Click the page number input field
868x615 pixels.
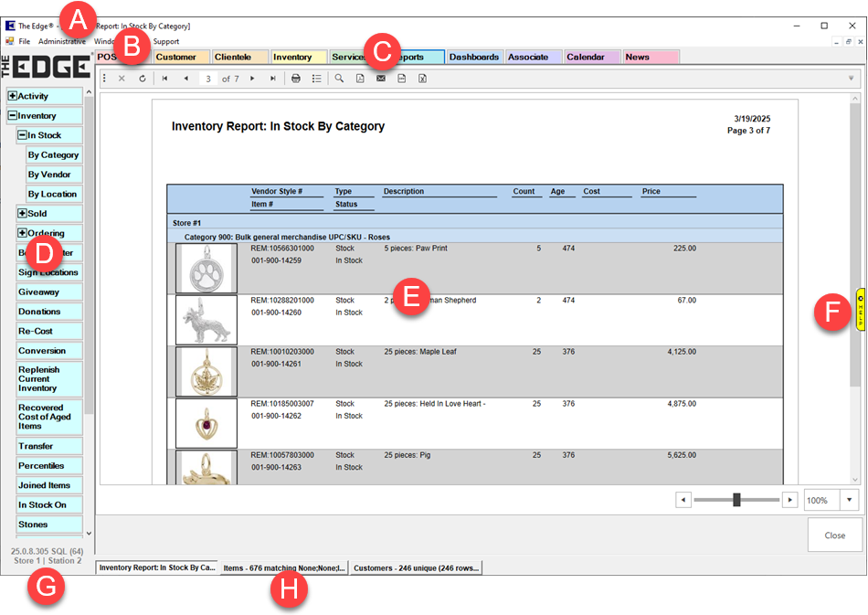[x=208, y=79]
